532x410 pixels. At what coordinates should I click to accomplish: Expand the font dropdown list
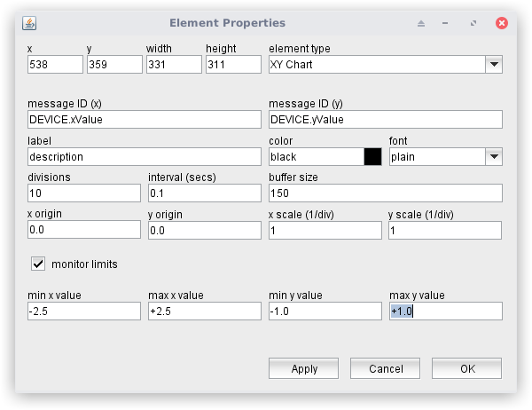[494, 156]
